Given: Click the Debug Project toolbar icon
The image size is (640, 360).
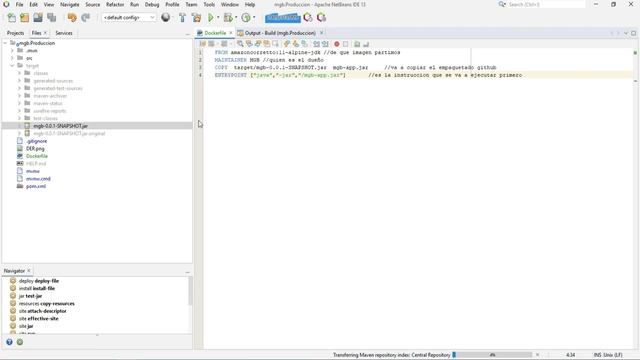Looking at the screenshot, I should (228, 18).
